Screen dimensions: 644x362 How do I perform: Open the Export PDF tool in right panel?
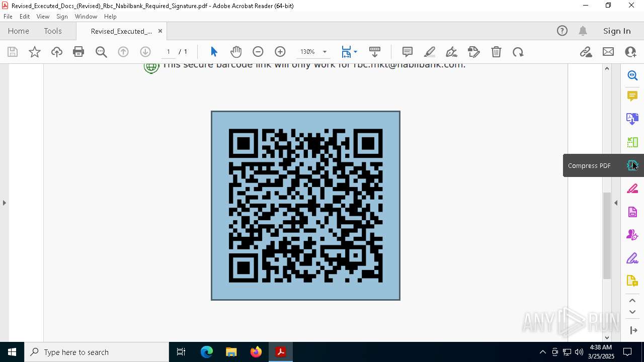point(632,119)
